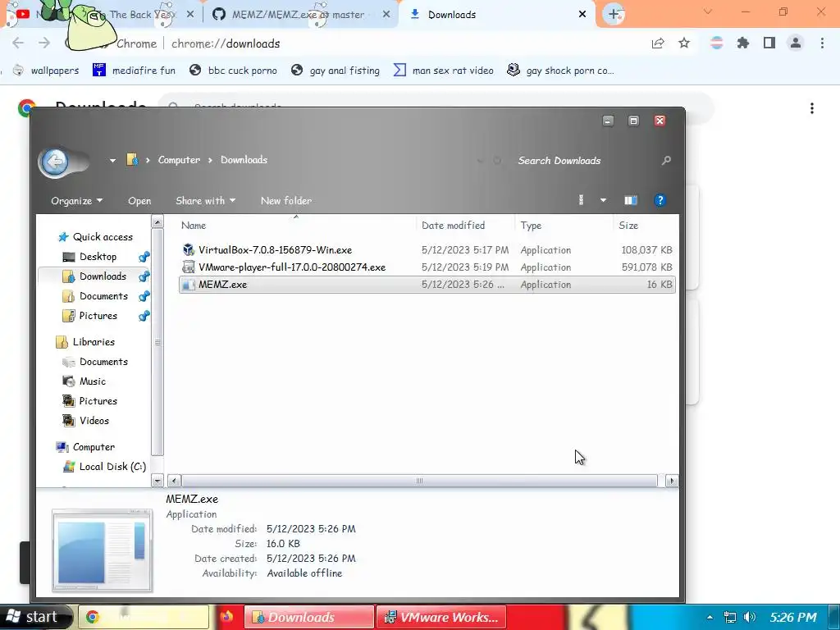Click the VMware installer file icon
Screen dimensions: 840x630
188,267
